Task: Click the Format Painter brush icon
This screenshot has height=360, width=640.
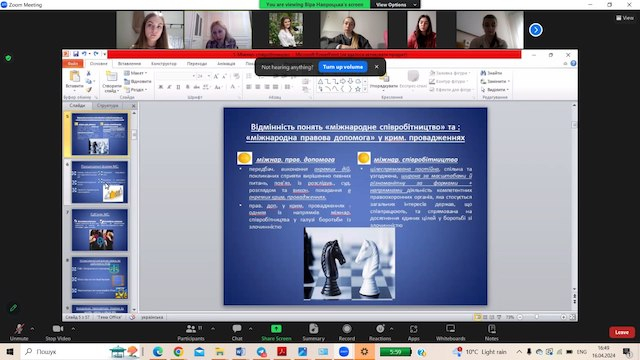Action: 89,89
